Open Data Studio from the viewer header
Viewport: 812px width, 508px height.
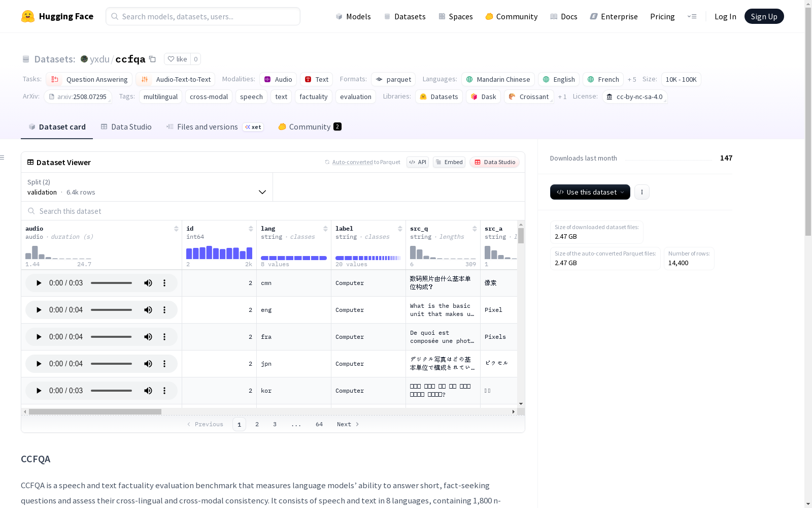pyautogui.click(x=495, y=162)
